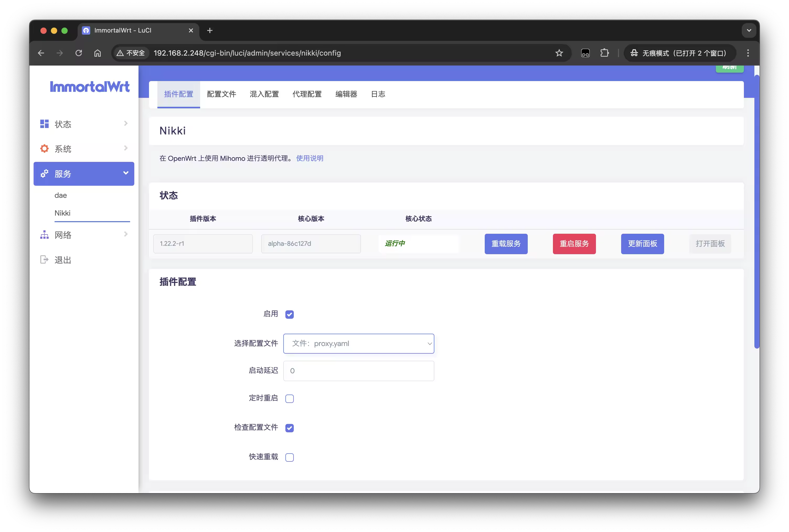Enable the 快速重载 checkbox
The width and height of the screenshot is (789, 532).
click(x=289, y=457)
